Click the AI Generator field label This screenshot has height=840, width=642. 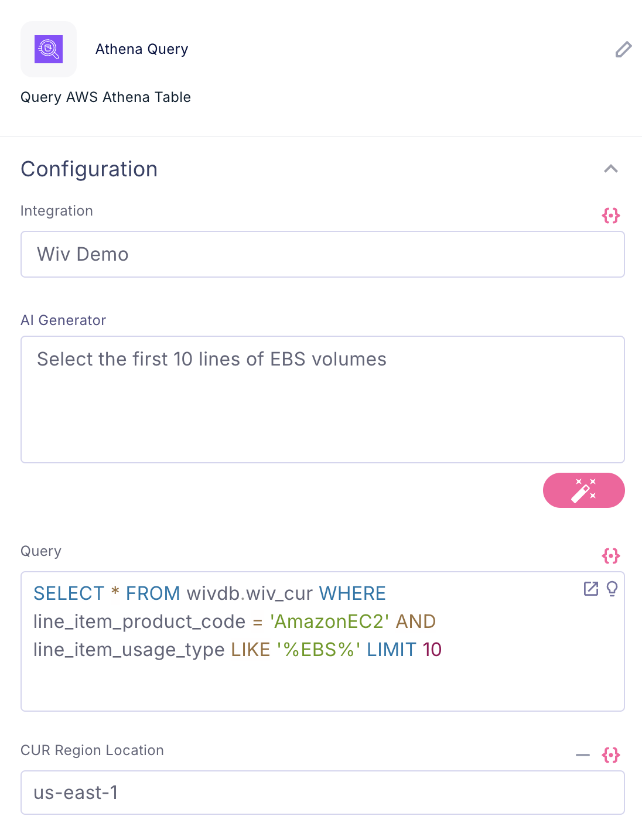63,320
